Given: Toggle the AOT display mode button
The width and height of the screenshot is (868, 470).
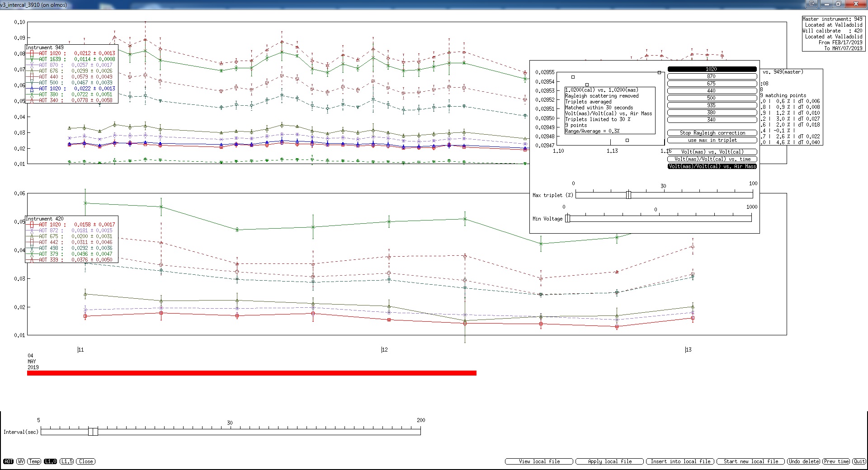Looking at the screenshot, I should pyautogui.click(x=8, y=461).
